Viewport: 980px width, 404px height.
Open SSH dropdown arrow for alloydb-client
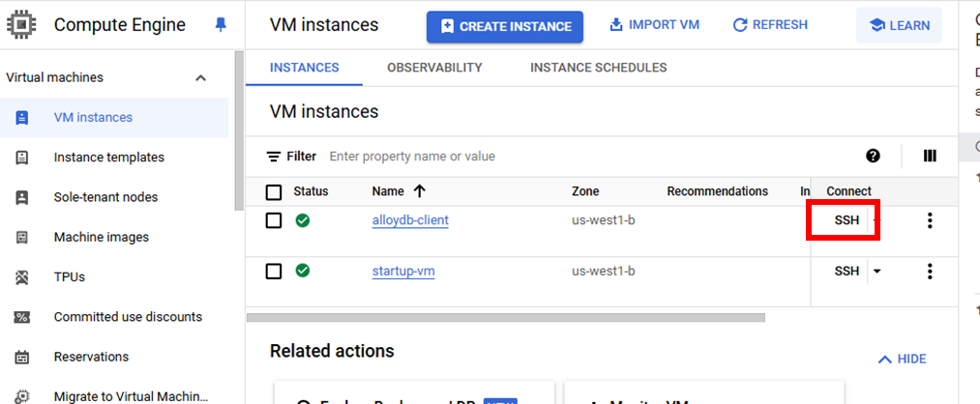(x=876, y=220)
